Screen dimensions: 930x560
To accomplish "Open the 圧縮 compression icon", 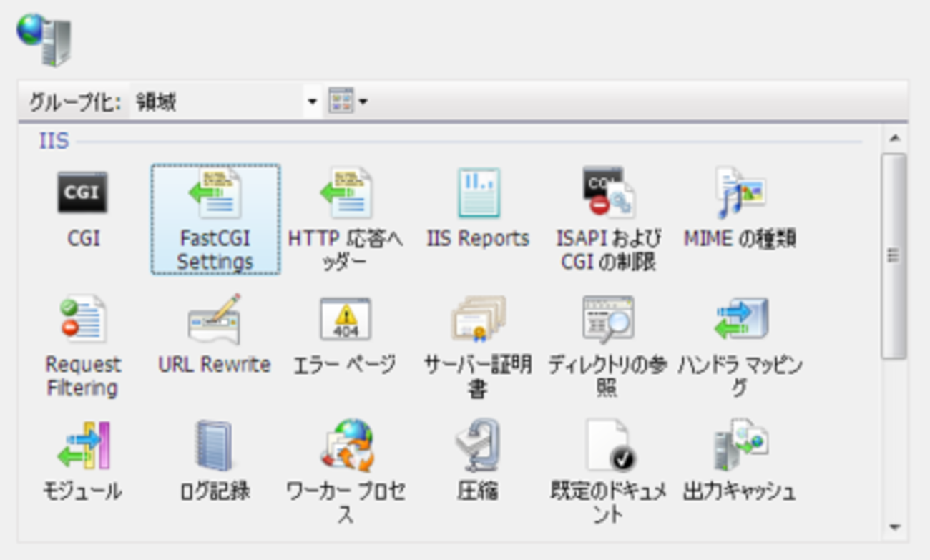I will click(x=478, y=445).
